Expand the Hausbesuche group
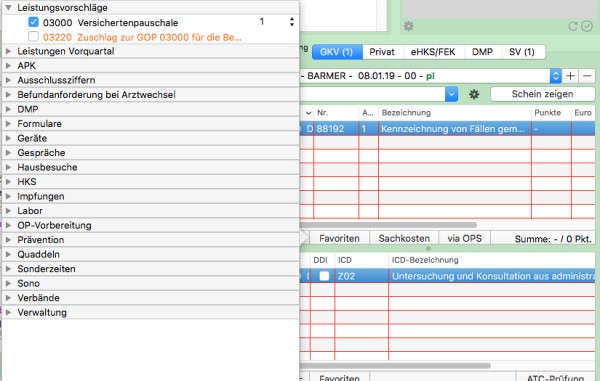The width and height of the screenshot is (600, 381). click(8, 167)
